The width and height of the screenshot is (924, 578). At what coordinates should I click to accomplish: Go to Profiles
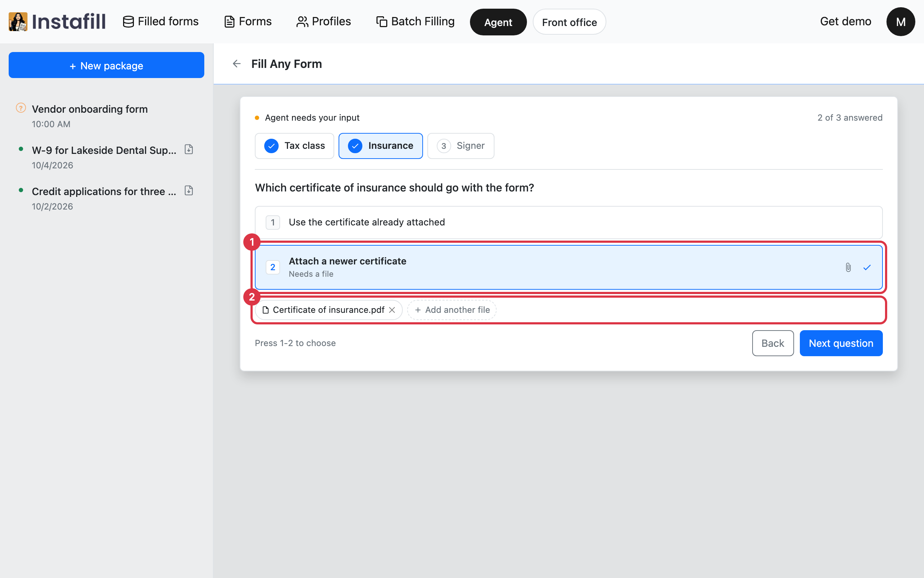(x=323, y=21)
